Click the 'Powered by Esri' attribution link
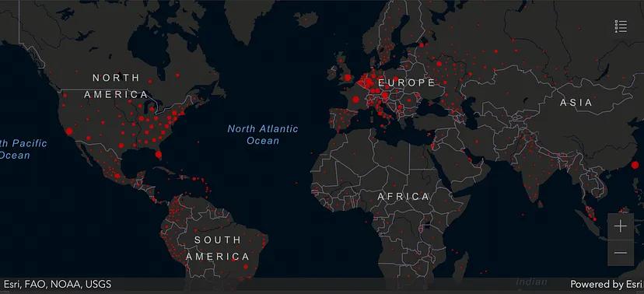Image resolution: width=644 pixels, height=294 pixels. 606,284
